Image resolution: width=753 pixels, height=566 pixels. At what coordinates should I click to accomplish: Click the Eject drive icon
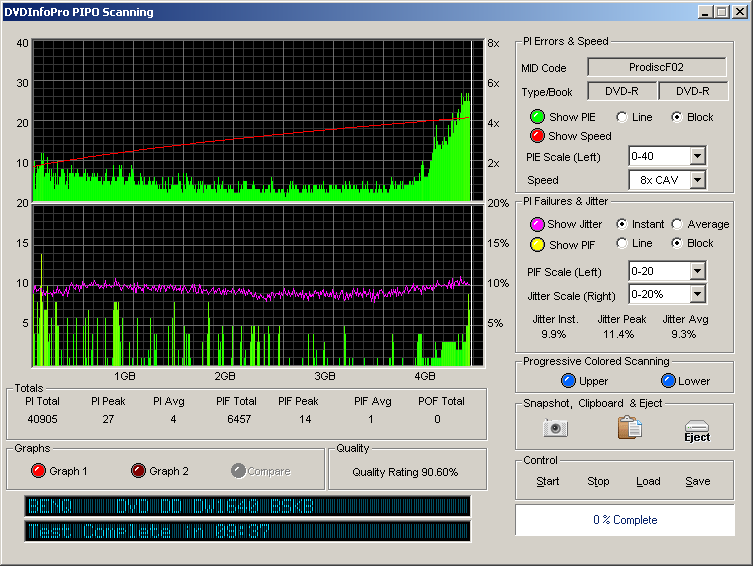(697, 430)
